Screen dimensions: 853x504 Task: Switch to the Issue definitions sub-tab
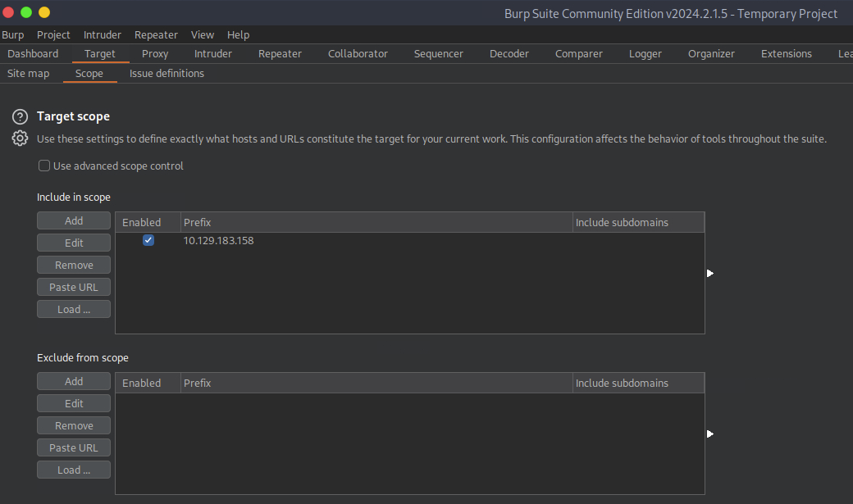click(x=166, y=74)
